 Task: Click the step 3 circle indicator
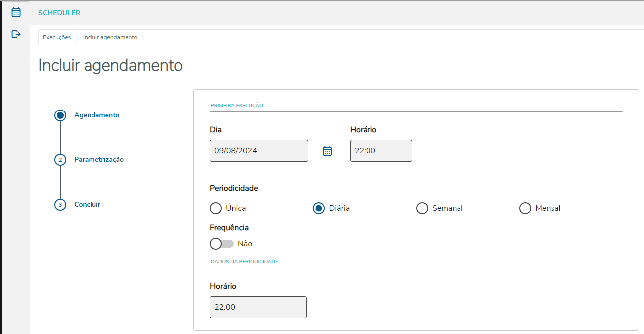coord(60,205)
